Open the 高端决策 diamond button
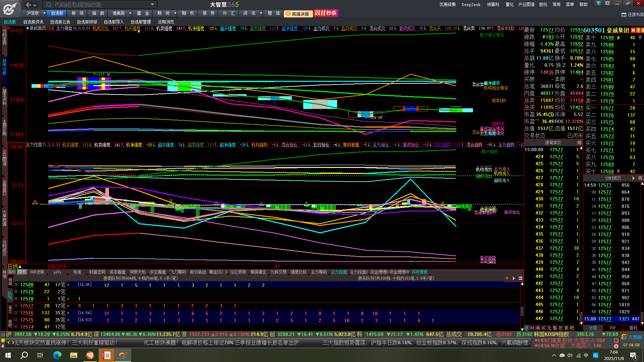This screenshot has width=644, height=362. click(x=298, y=14)
